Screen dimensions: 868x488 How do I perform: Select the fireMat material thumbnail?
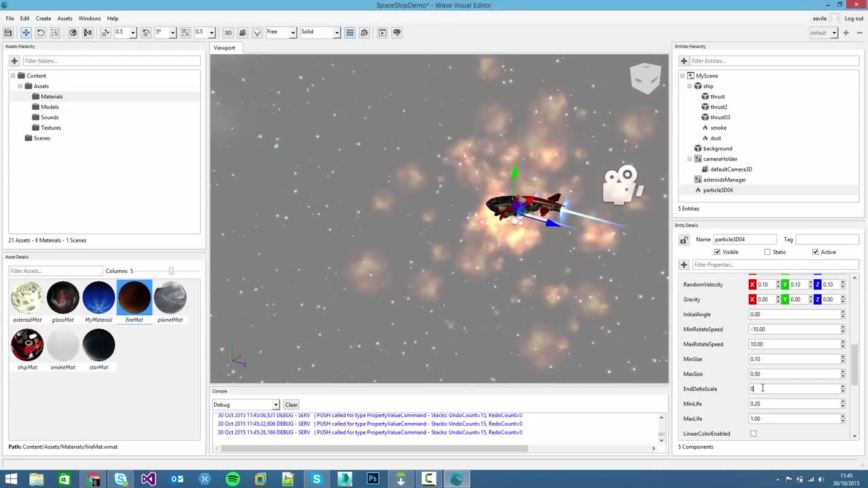(134, 298)
